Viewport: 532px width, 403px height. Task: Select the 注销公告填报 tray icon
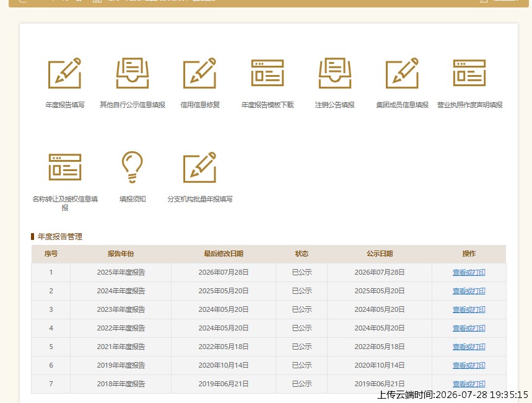pyautogui.click(x=335, y=73)
